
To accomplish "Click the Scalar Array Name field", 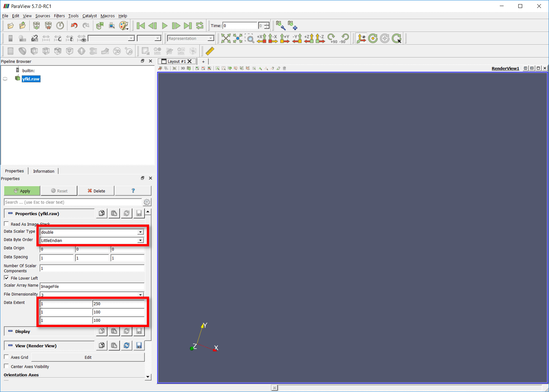I will (x=92, y=286).
